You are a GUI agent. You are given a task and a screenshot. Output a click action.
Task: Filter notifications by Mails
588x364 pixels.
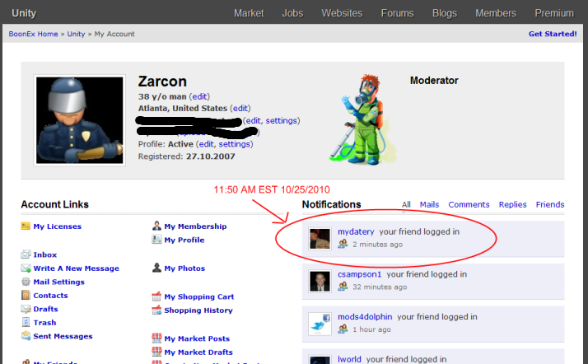point(429,205)
